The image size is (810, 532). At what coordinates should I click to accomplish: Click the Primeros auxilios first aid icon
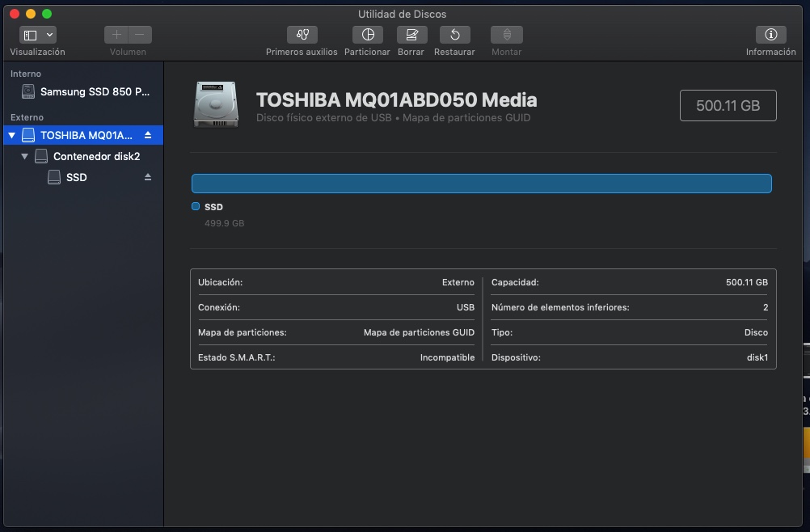tap(302, 35)
